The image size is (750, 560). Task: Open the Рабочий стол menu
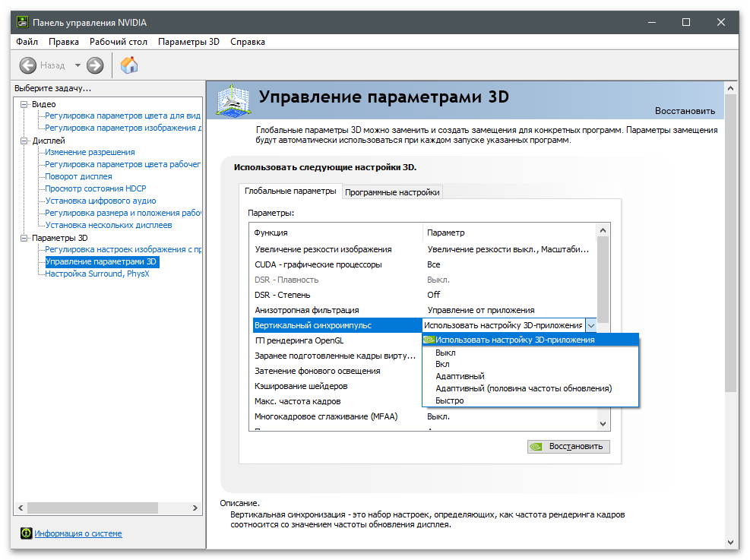[119, 42]
